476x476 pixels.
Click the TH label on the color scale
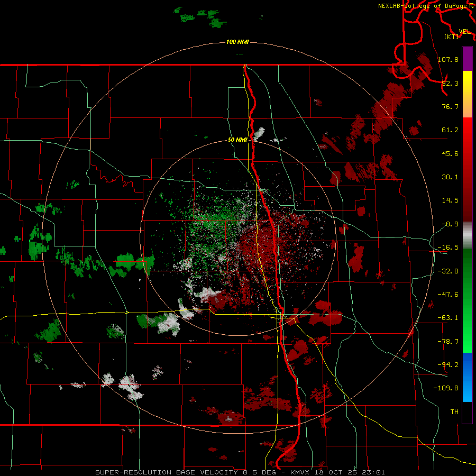454,411
